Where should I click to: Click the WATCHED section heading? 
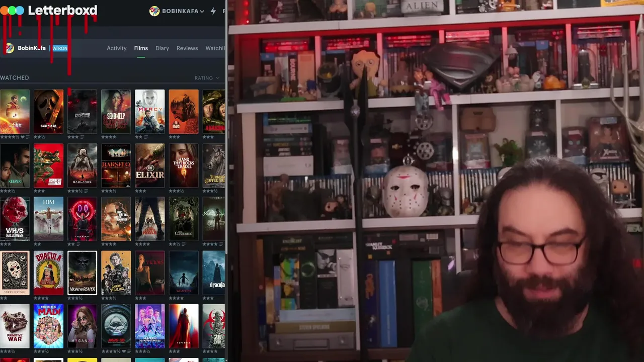pos(15,78)
